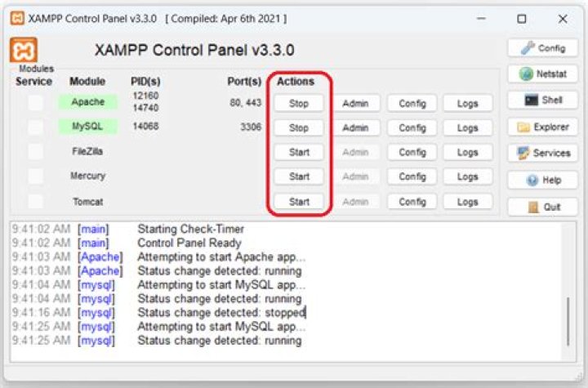Stop the MySQL module
Image resolution: width=588 pixels, height=388 pixels.
pyautogui.click(x=299, y=128)
